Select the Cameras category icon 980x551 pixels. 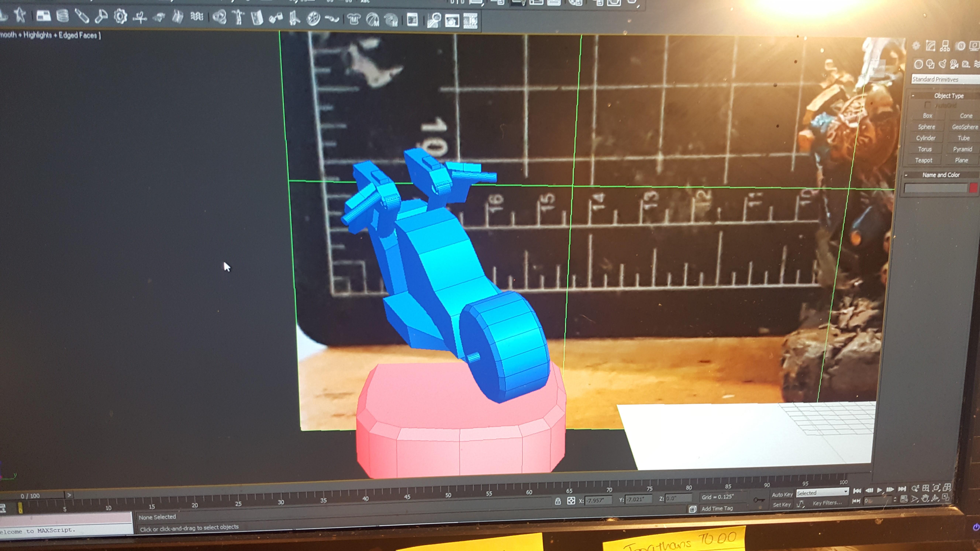pyautogui.click(x=954, y=64)
